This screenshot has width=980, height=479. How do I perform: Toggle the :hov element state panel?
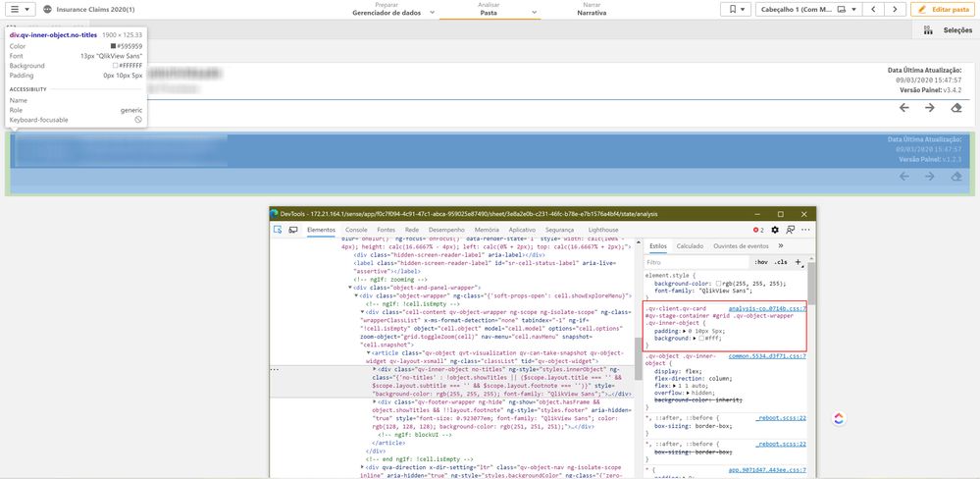[760, 263]
